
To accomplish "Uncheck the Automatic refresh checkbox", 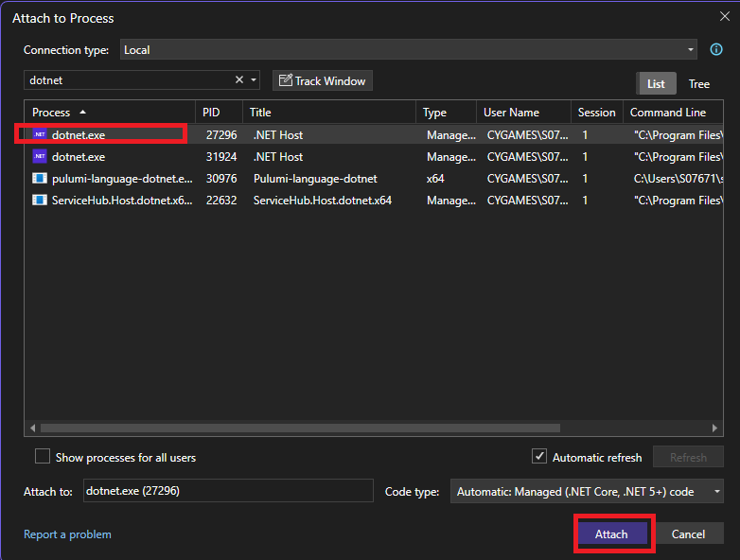I will pyautogui.click(x=539, y=456).
